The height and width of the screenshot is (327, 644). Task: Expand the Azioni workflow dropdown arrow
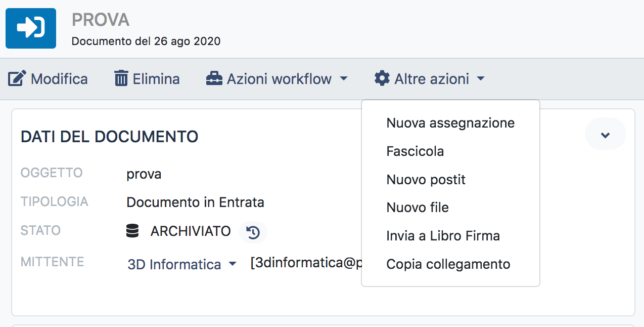[344, 79]
